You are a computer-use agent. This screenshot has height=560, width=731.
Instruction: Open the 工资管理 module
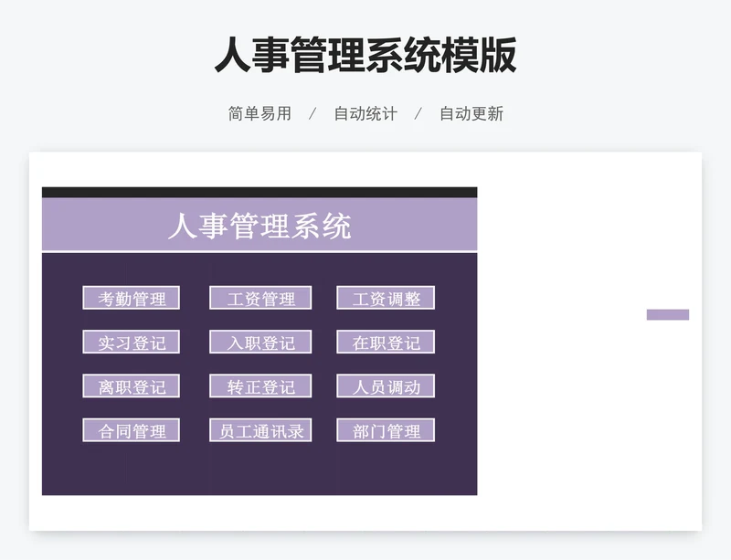[260, 298]
